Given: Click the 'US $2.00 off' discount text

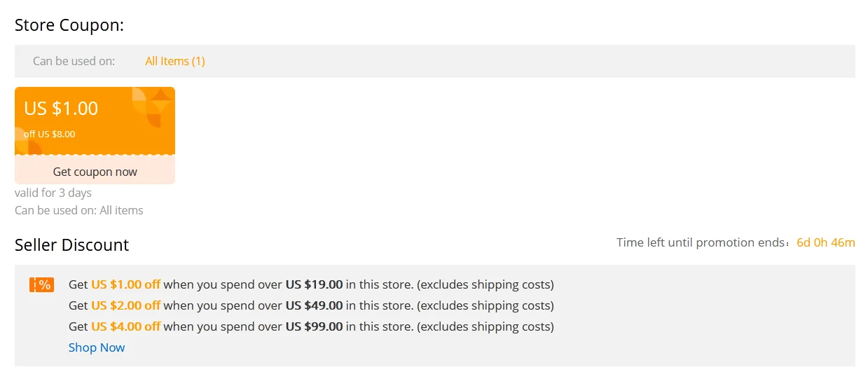Looking at the screenshot, I should pos(125,305).
